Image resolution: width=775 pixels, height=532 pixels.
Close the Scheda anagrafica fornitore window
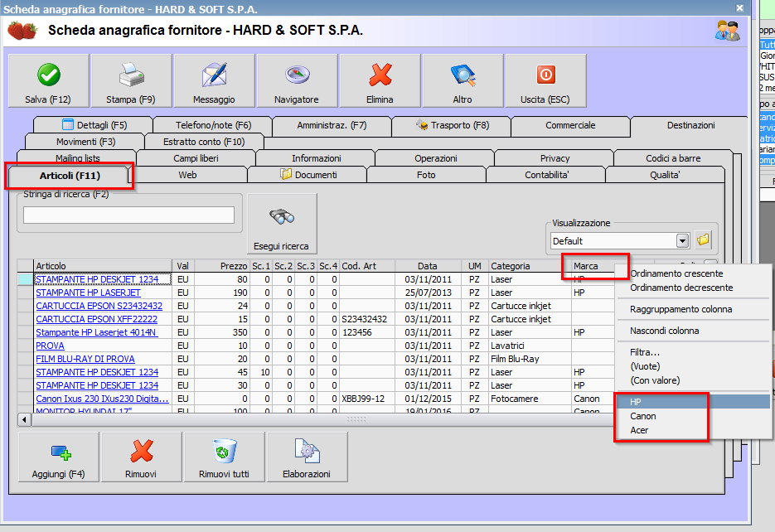pos(739,8)
